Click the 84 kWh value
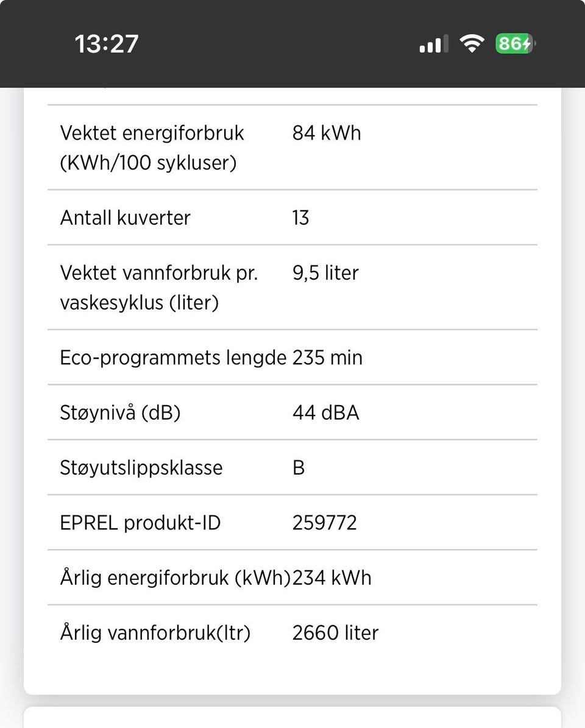The height and width of the screenshot is (728, 585). coord(327,133)
